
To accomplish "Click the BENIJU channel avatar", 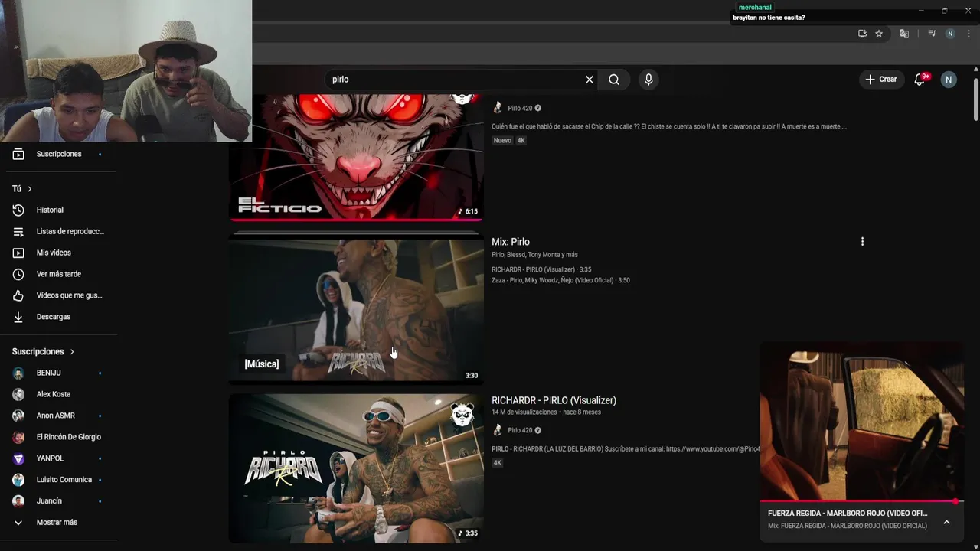I will [x=18, y=373].
